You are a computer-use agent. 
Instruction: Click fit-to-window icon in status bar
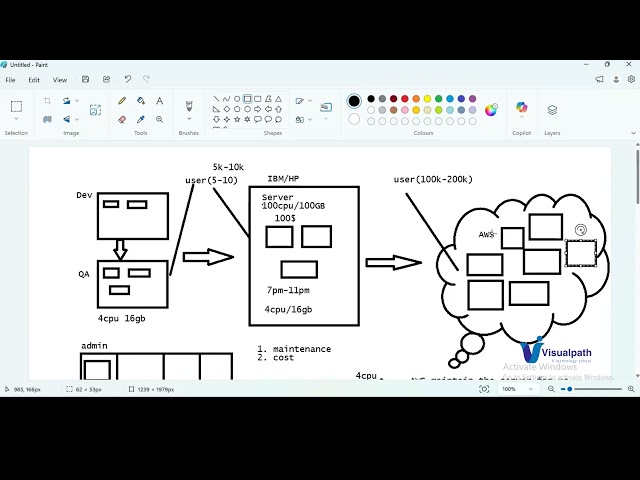[x=484, y=389]
